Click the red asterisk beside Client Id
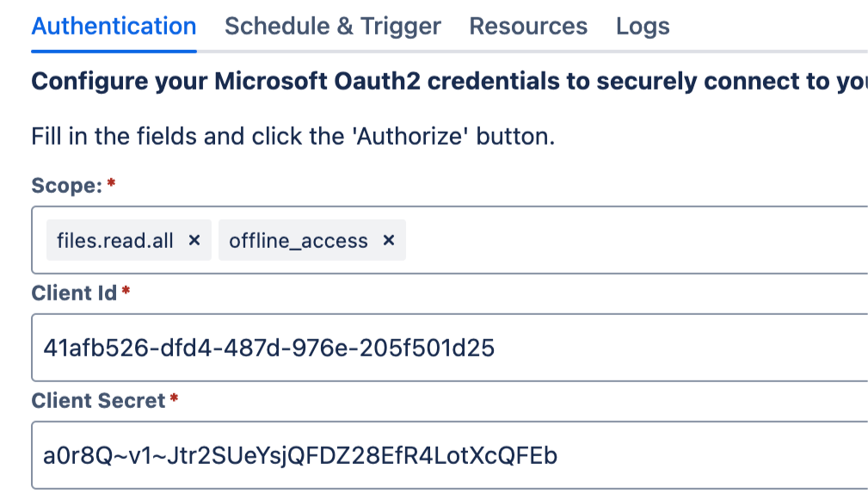 (126, 292)
